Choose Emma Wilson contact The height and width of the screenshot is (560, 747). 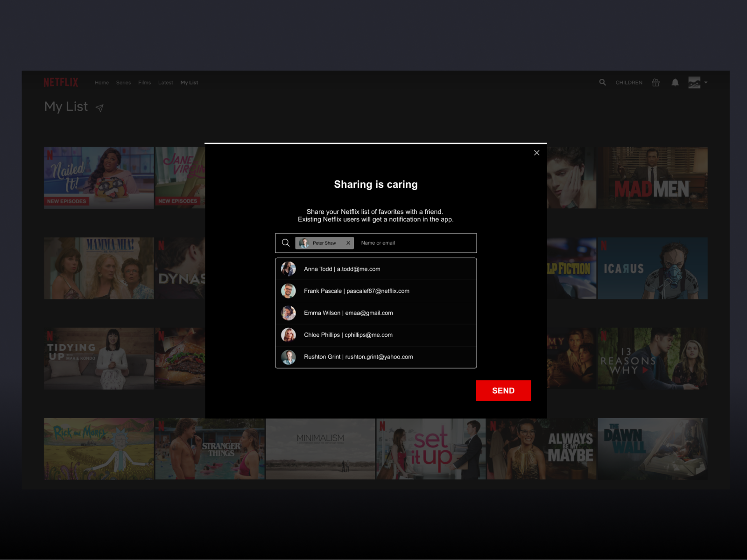[x=376, y=313]
